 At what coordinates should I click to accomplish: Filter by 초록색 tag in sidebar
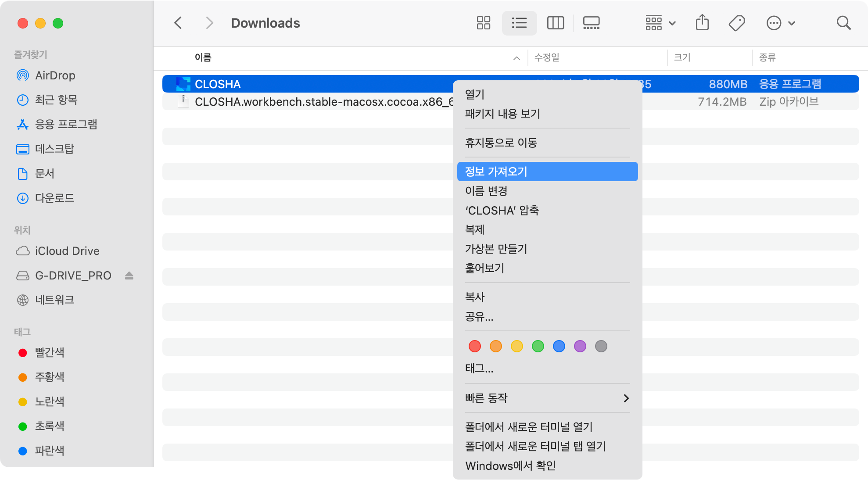coord(41,426)
